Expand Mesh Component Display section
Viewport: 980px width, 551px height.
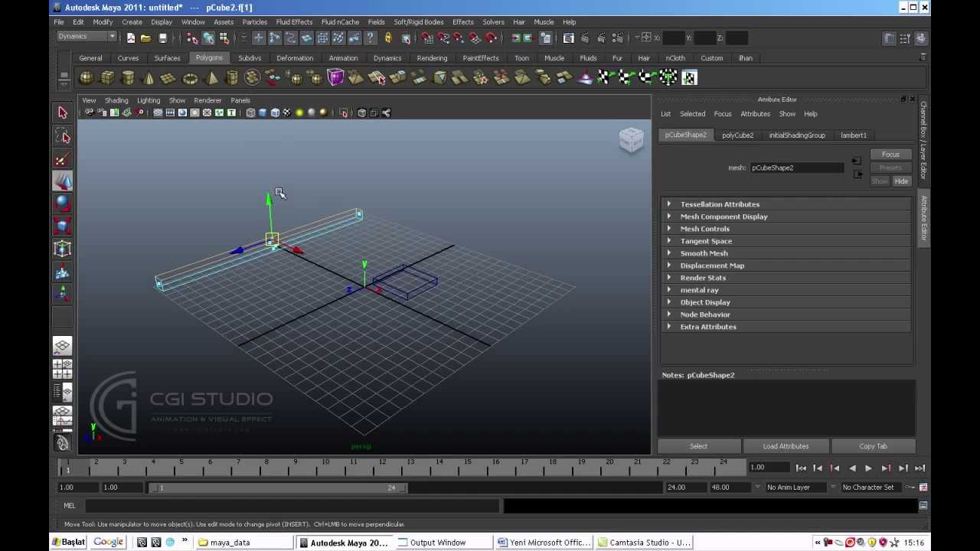[786, 217]
